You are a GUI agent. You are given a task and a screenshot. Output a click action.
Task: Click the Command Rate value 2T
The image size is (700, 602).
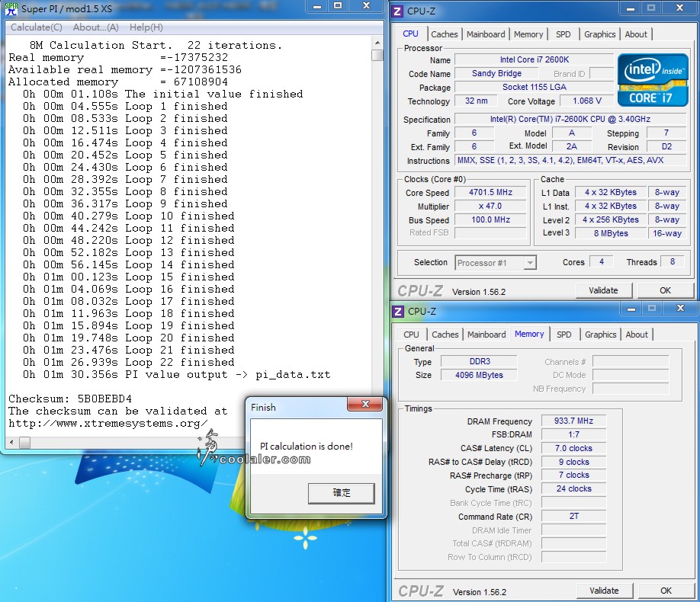point(573,517)
